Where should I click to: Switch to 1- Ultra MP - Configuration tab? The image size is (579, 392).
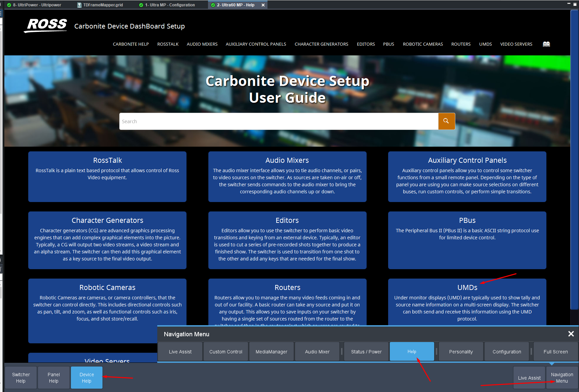coord(167,5)
